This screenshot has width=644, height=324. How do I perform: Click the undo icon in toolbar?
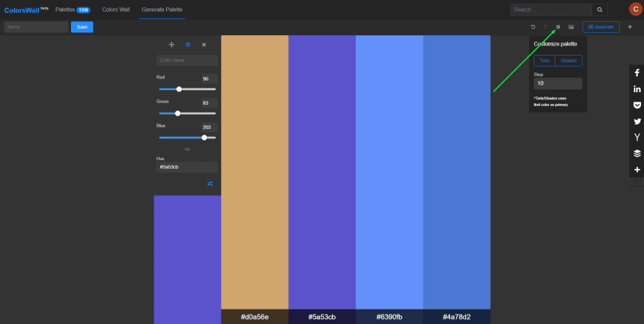click(x=533, y=27)
